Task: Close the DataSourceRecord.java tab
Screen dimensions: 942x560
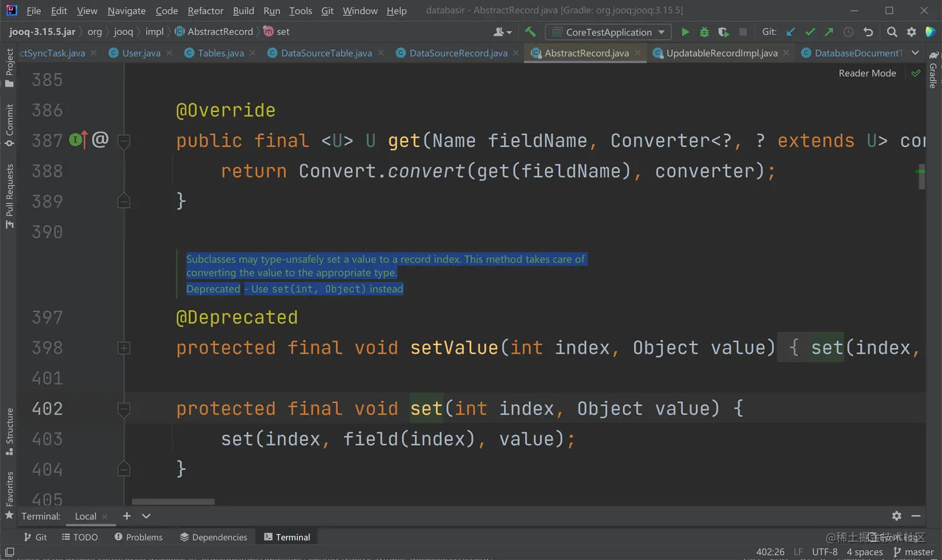Action: point(516,53)
